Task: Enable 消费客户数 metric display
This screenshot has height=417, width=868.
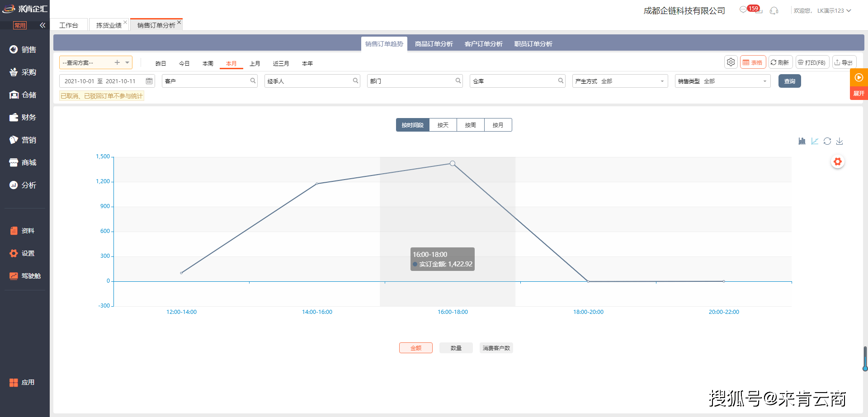Action: pyautogui.click(x=496, y=347)
